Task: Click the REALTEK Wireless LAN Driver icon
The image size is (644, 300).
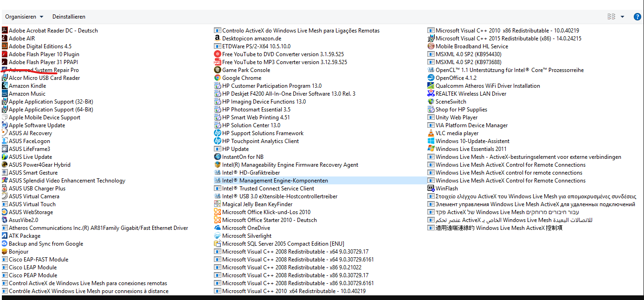Action: pos(431,94)
